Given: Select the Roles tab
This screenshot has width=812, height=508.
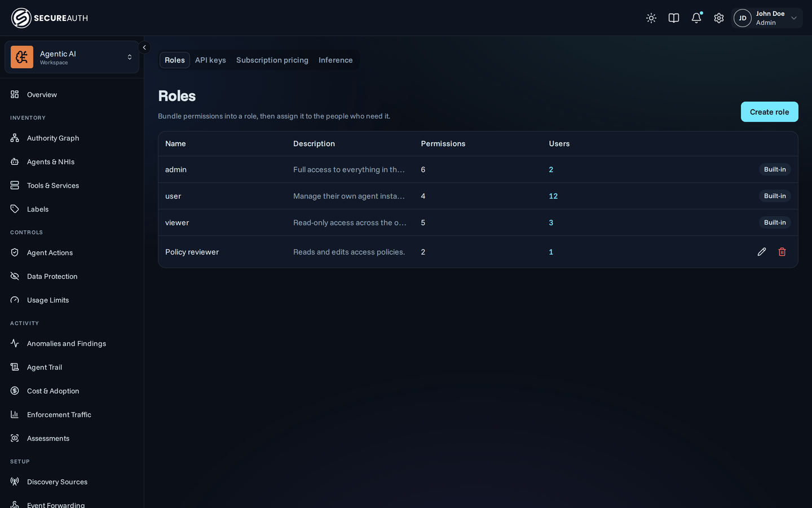Looking at the screenshot, I should coord(175,60).
